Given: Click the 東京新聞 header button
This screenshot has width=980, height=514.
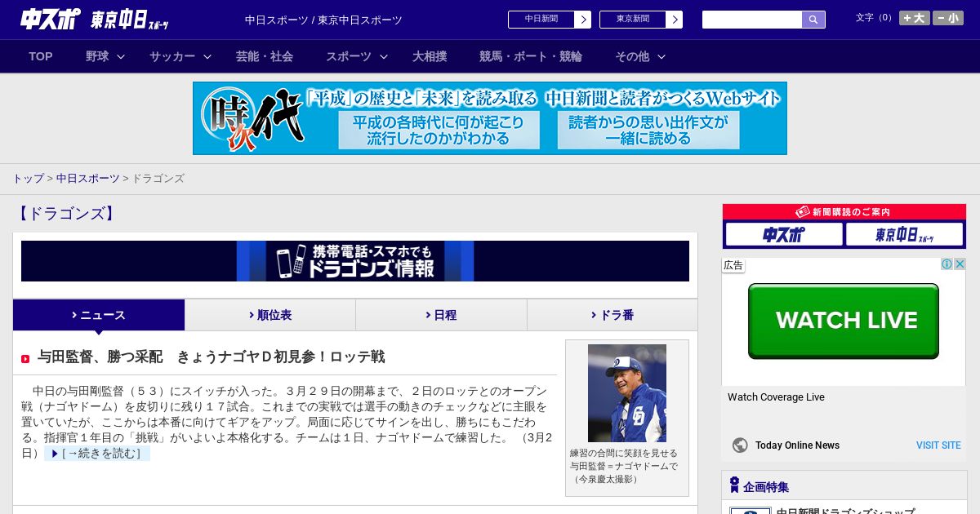Looking at the screenshot, I should 633,20.
